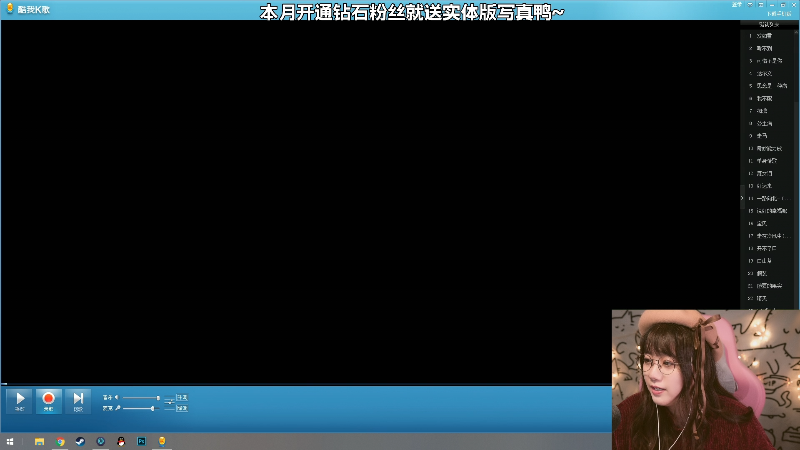Viewport: 800px width, 450px height.
Task: Click the KuwoK taskbar icon
Action: tap(162, 442)
